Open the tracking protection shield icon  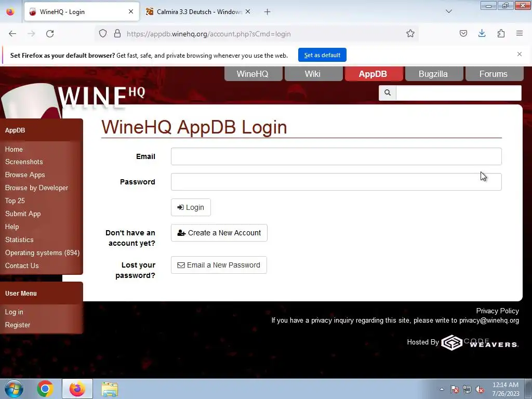point(103,34)
